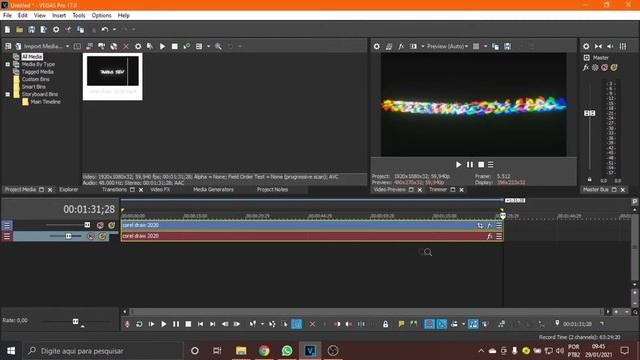640x360 pixels.
Task: Start preview in the Project Media toolbar
Action: (x=162, y=47)
